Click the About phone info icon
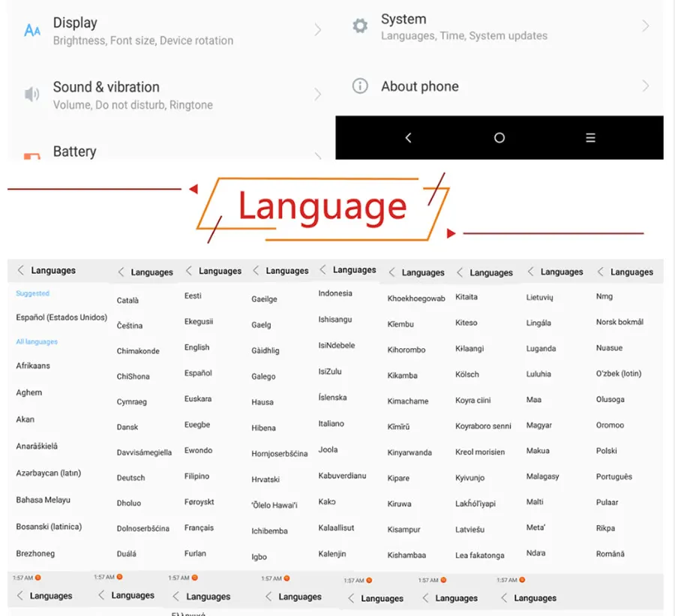This screenshot has height=616, width=675. tap(360, 86)
